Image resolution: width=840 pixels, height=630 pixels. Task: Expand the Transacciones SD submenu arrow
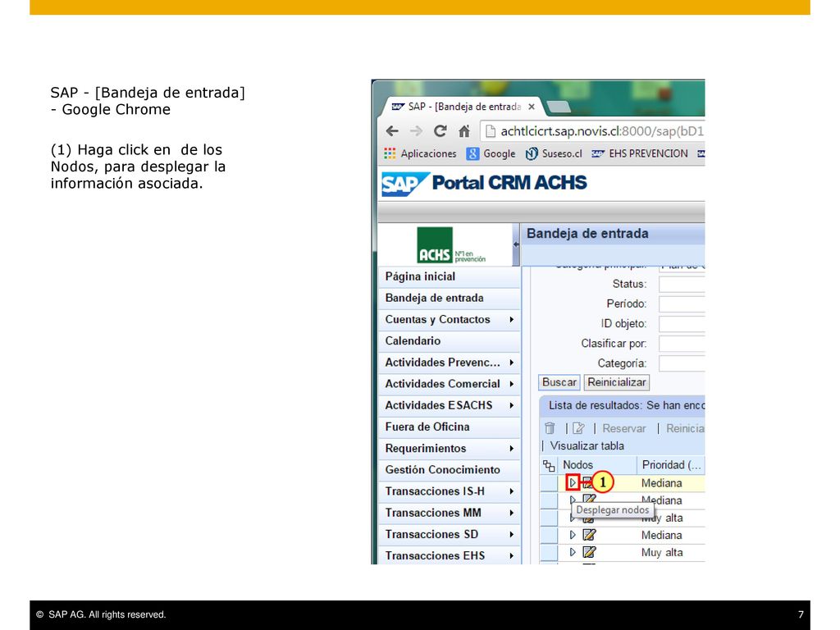point(512,534)
